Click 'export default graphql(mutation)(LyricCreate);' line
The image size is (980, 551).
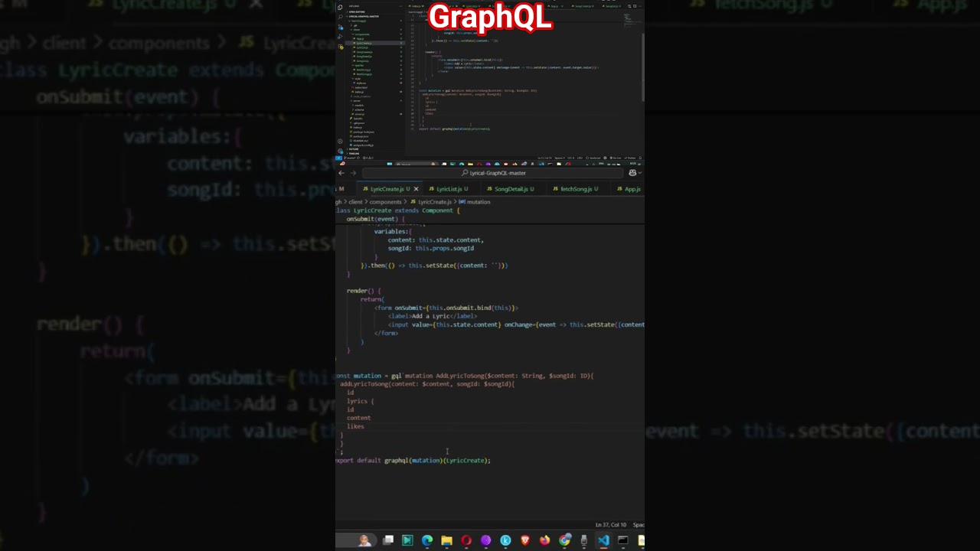click(x=413, y=461)
